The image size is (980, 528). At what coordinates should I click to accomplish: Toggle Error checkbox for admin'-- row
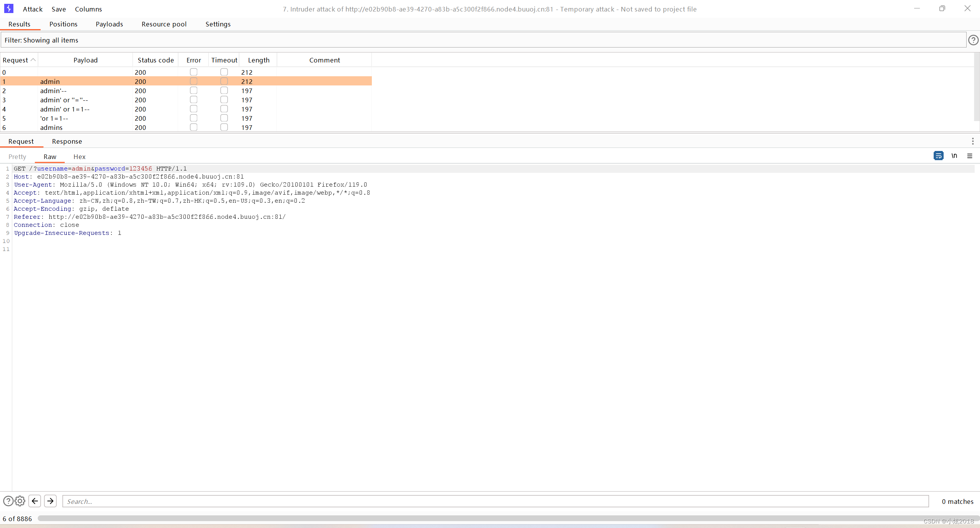[x=193, y=90]
